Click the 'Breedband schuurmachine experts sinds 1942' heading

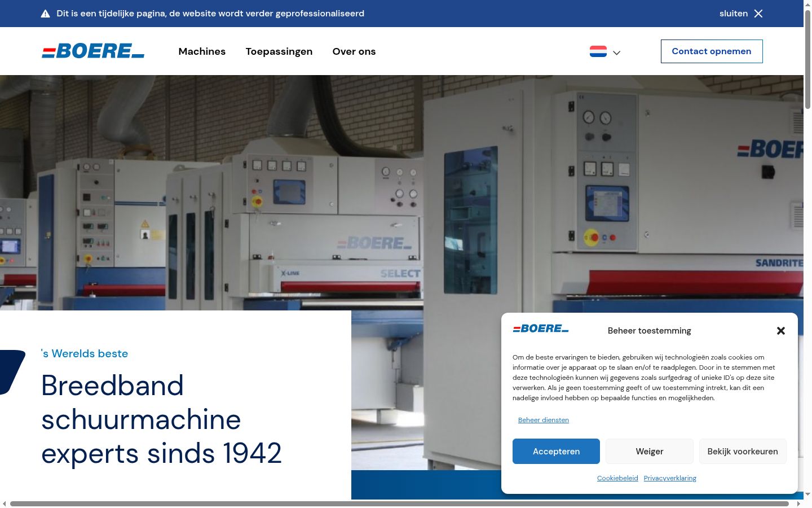[x=161, y=419]
